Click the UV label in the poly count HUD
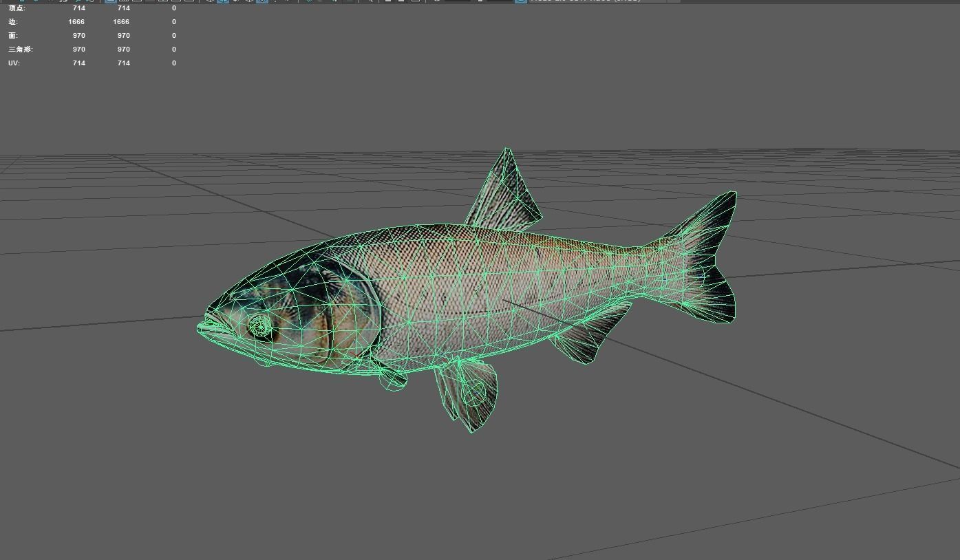The width and height of the screenshot is (960, 560). (x=14, y=63)
